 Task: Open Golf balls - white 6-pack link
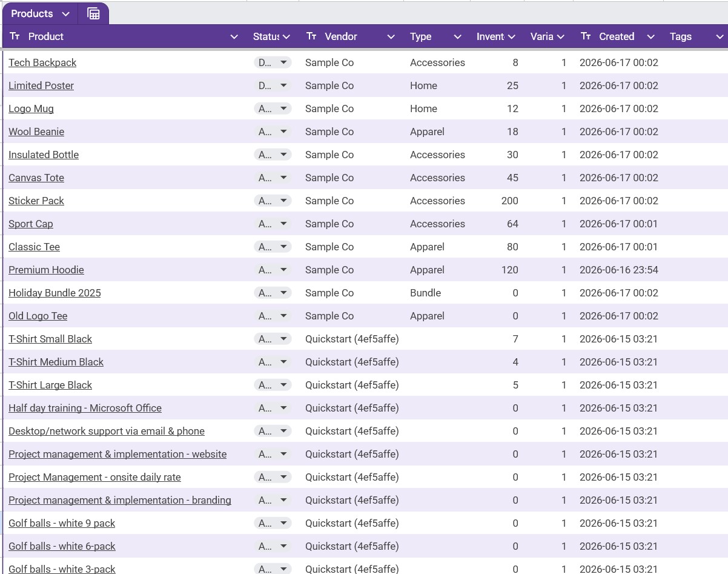62,546
